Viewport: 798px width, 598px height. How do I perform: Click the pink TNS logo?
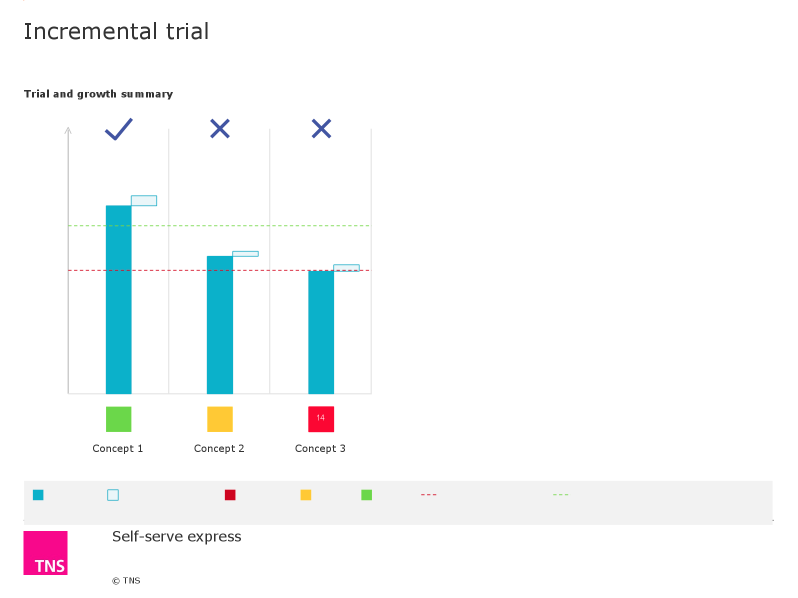point(45,553)
